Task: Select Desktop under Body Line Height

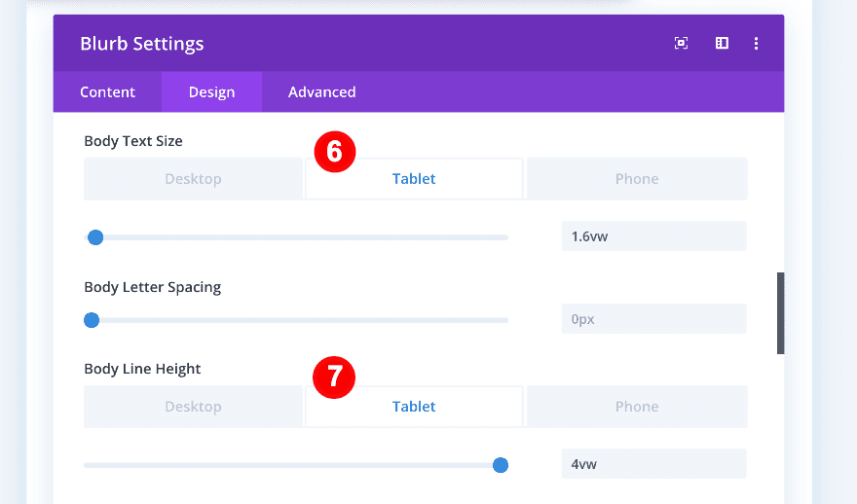Action: point(193,407)
